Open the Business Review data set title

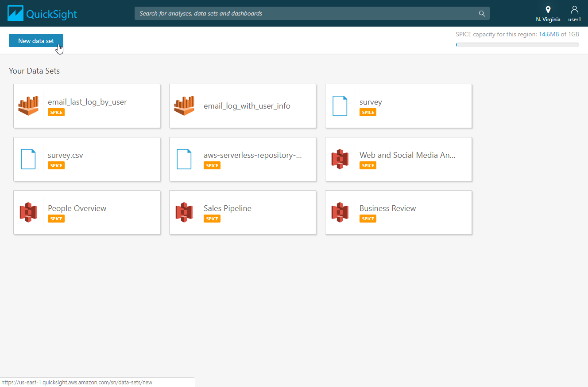click(388, 208)
